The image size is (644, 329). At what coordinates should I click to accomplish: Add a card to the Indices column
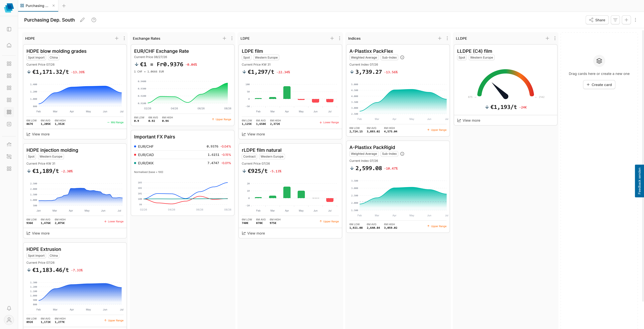tap(440, 38)
